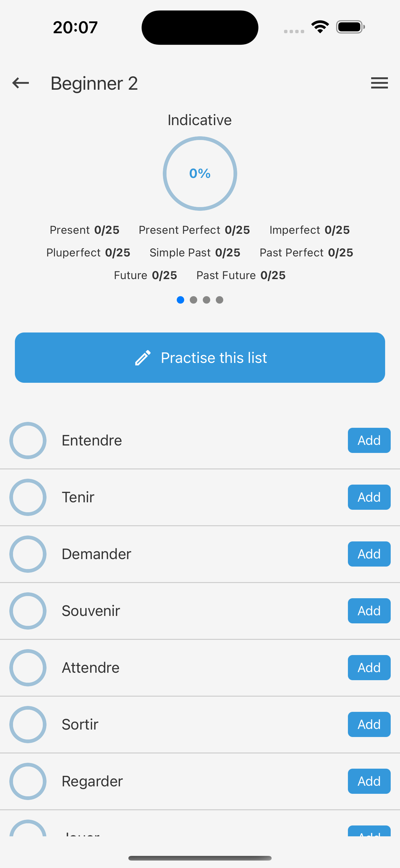The image size is (400, 868).
Task: Tap the back arrow icon
Action: tap(20, 83)
